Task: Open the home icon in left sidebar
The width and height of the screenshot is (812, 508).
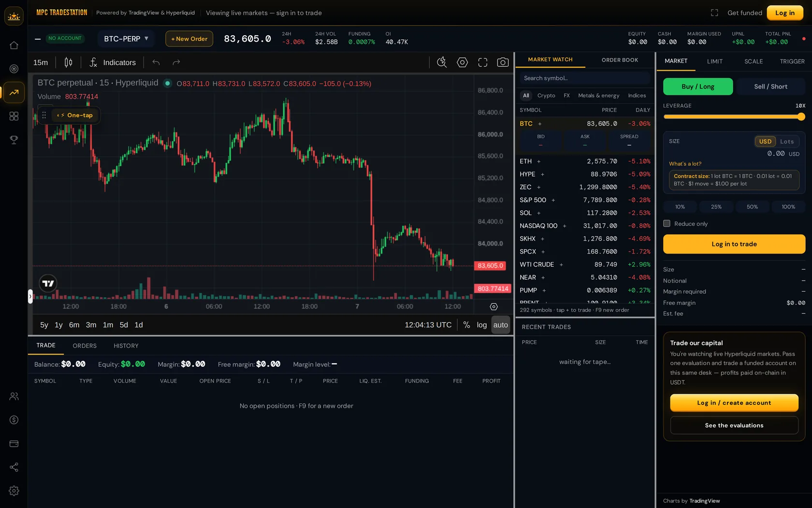Action: [14, 45]
